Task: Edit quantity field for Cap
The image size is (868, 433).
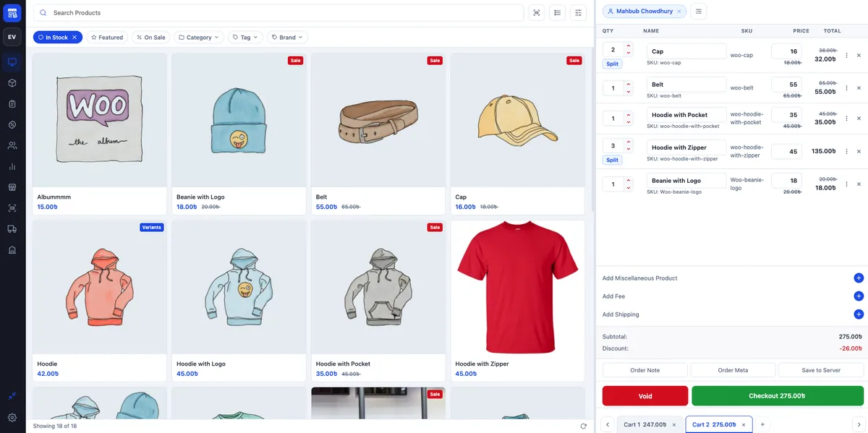Action: (613, 50)
